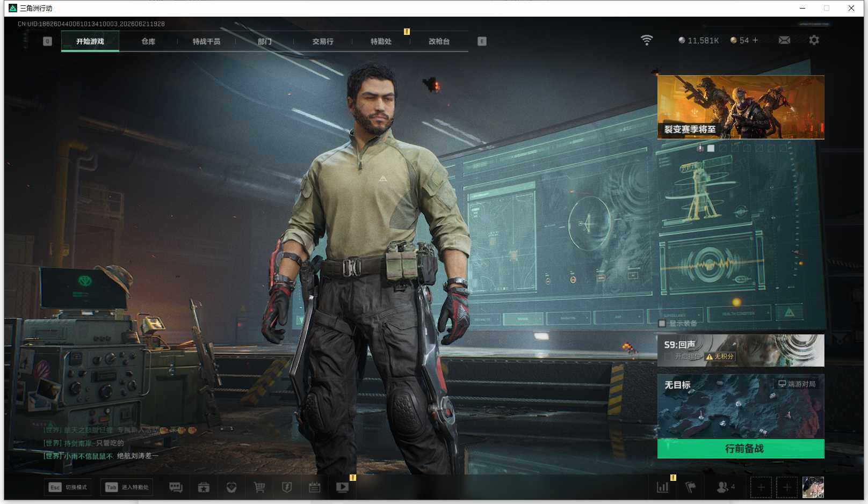The height and width of the screenshot is (504, 868).
Task: Click the Tab 进入特勤处 button
Action: (x=127, y=487)
